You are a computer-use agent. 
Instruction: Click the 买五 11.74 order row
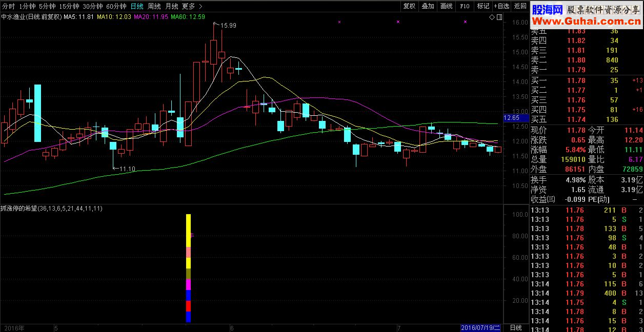click(x=587, y=120)
